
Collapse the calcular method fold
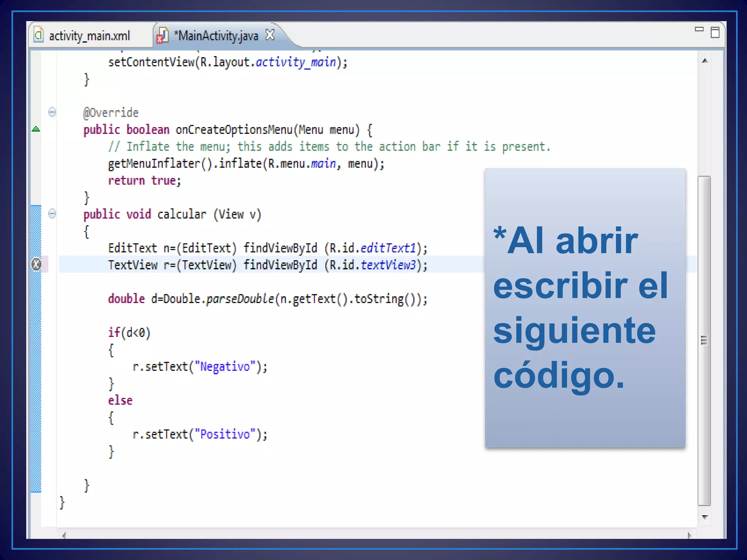point(52,214)
